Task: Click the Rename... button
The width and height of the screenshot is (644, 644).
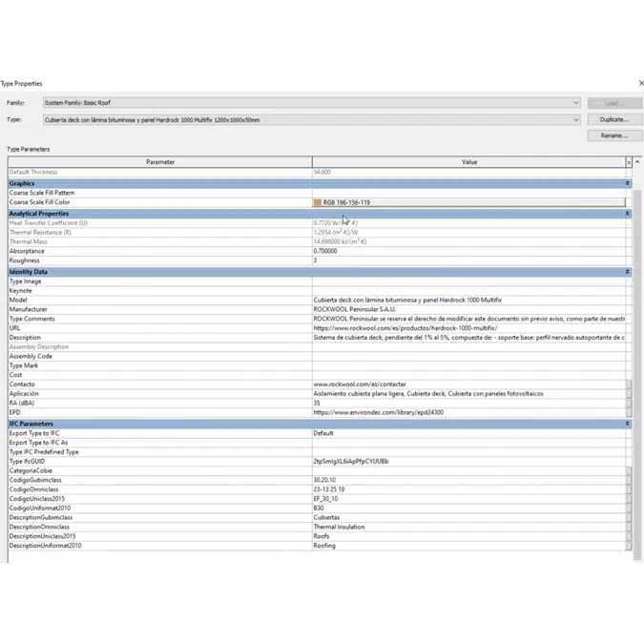Action: click(x=614, y=135)
